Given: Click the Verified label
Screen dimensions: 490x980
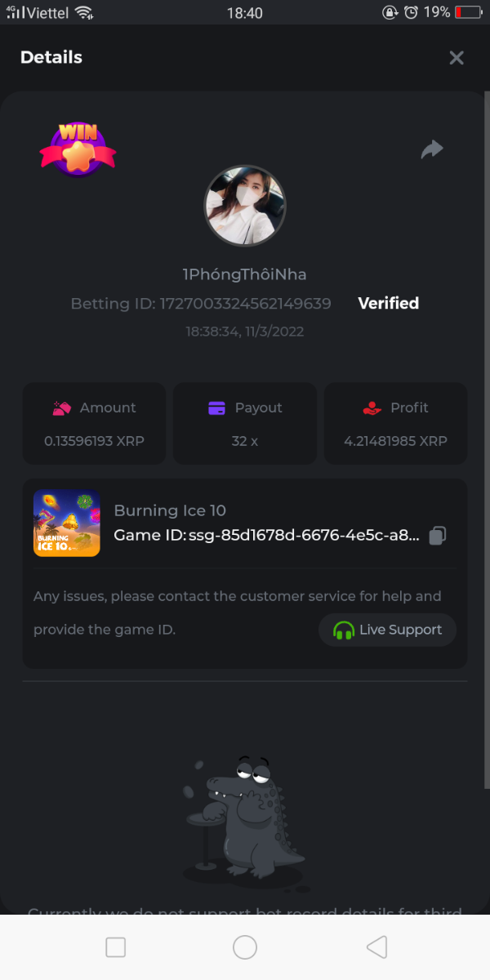Looking at the screenshot, I should click(x=388, y=303).
